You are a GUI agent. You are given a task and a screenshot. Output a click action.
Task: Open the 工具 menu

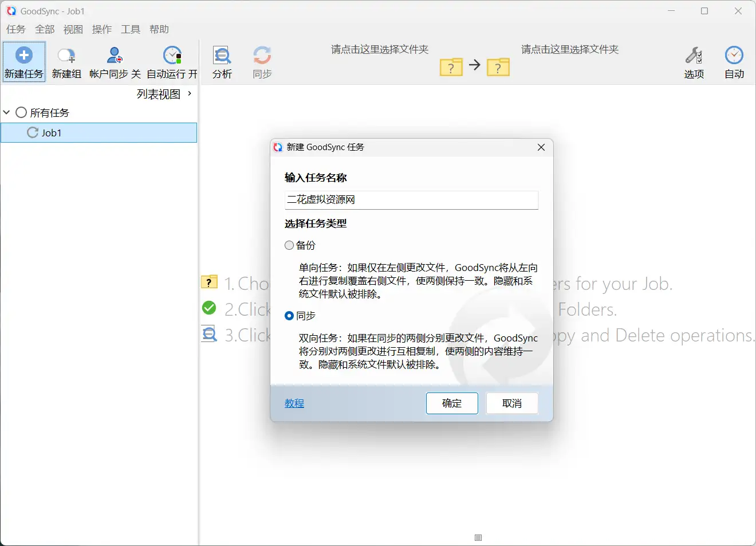[130, 29]
